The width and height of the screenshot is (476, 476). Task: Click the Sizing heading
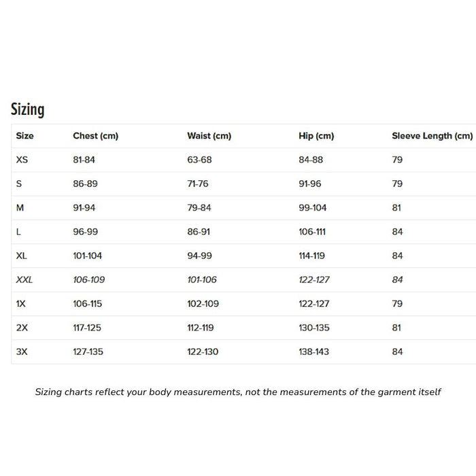[x=27, y=109]
